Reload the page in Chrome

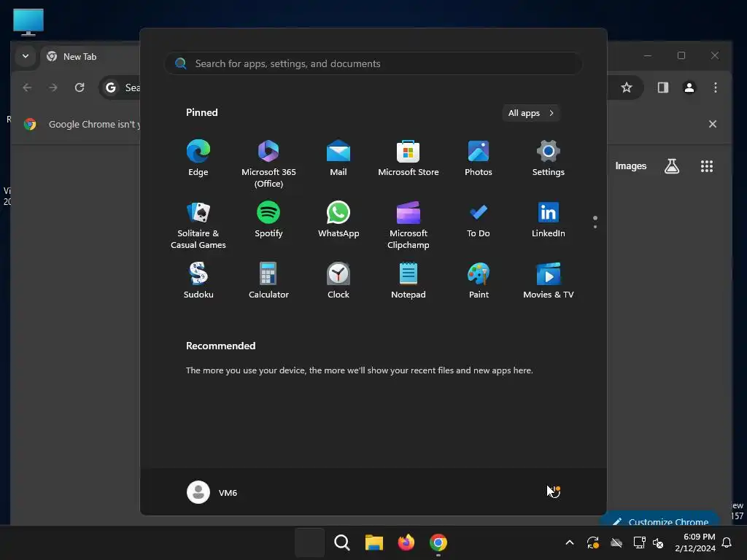[80, 87]
